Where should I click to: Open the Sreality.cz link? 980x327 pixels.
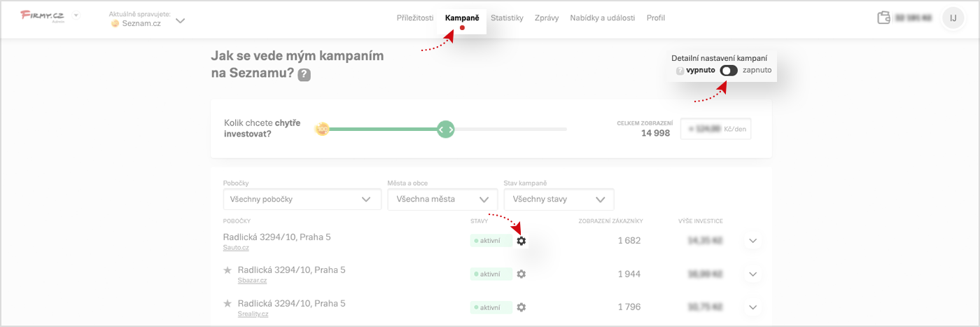pyautogui.click(x=253, y=314)
